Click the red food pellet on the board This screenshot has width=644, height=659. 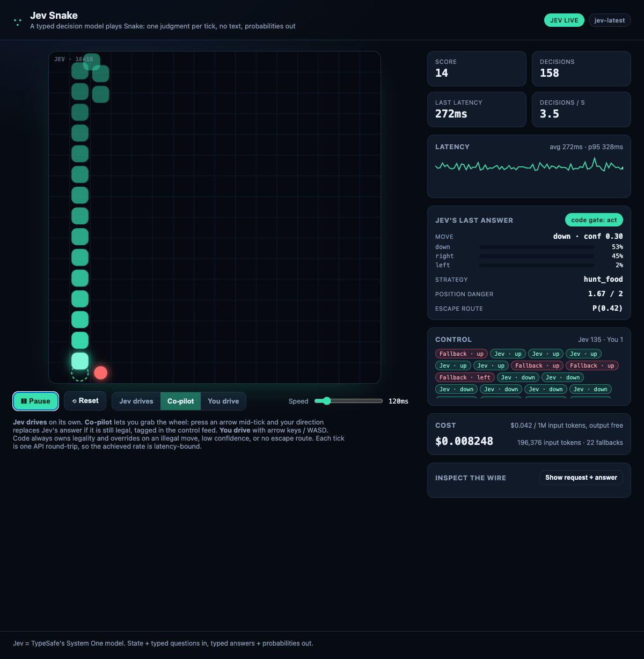click(x=100, y=372)
